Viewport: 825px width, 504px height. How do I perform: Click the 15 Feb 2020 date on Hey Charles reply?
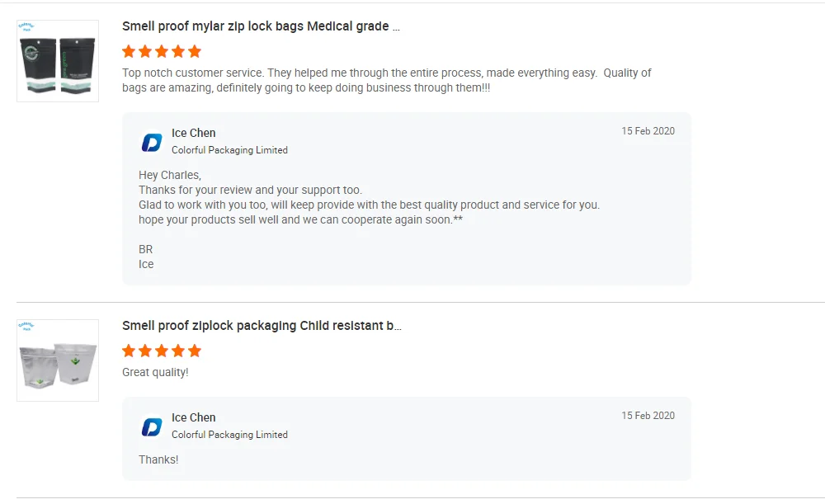(x=648, y=131)
